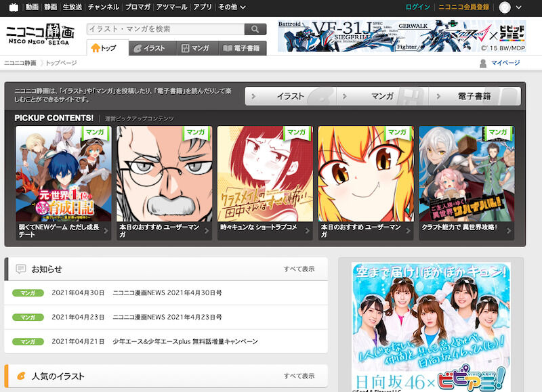This screenshot has height=392, width=542.
Task: Open アツマール in the top navigation
Action: (x=171, y=7)
